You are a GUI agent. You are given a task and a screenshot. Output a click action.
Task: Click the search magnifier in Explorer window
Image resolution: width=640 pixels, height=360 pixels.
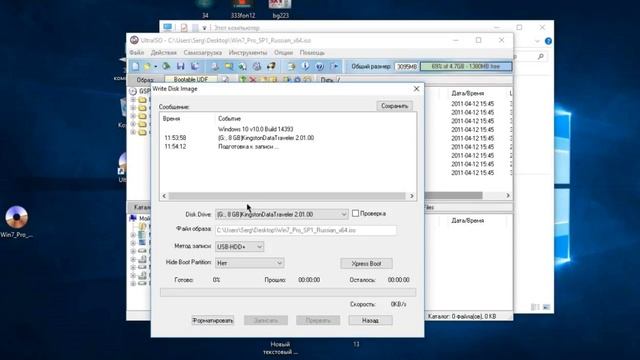[x=540, y=56]
